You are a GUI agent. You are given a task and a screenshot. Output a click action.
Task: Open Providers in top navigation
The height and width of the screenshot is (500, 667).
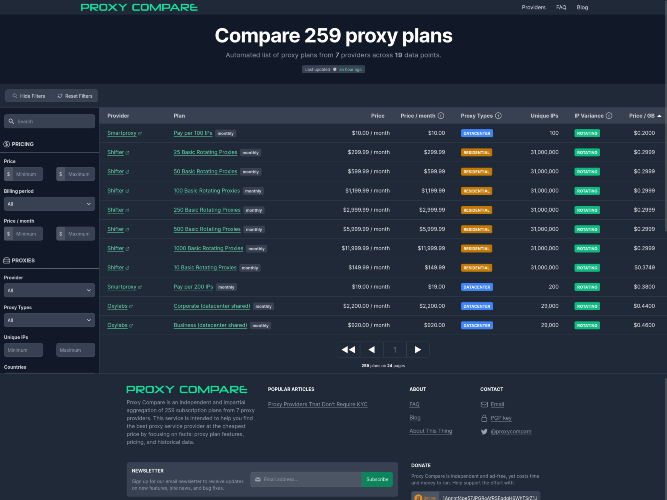click(x=533, y=7)
